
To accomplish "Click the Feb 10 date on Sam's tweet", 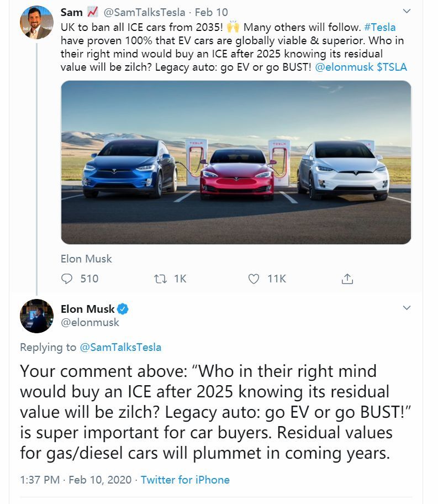I will pos(210,12).
